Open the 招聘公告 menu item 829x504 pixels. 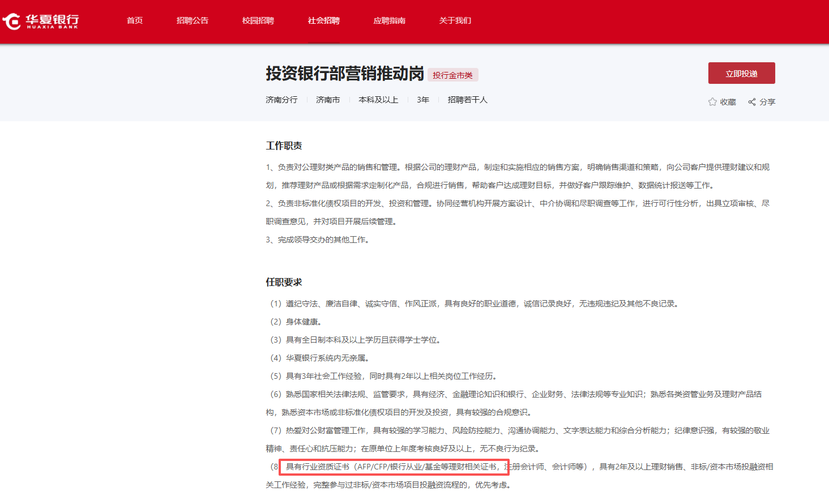click(193, 20)
